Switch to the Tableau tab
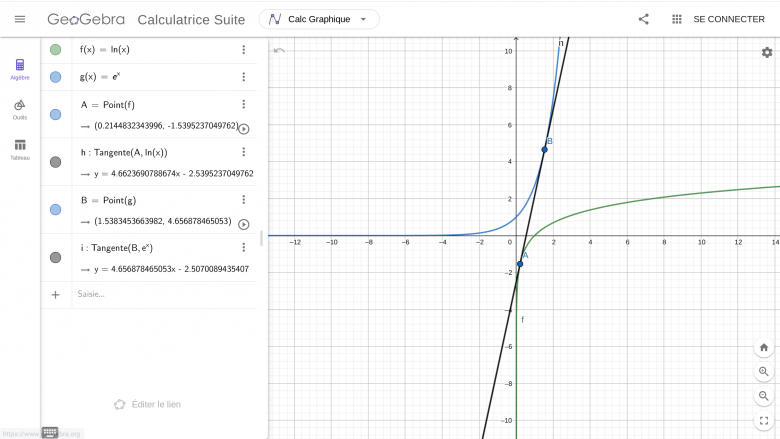Image resolution: width=780 pixels, height=439 pixels. click(x=20, y=149)
